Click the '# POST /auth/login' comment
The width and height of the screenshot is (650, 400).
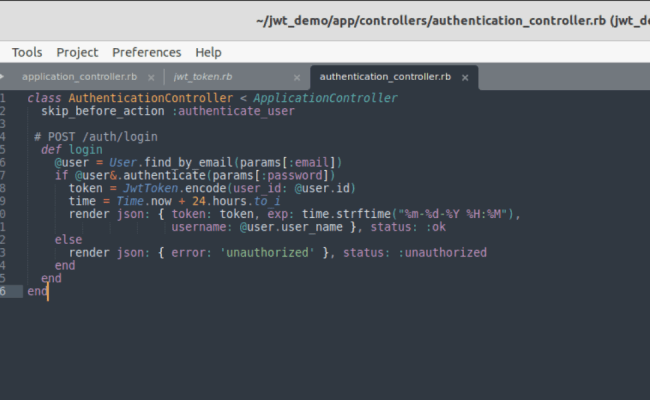coord(96,137)
